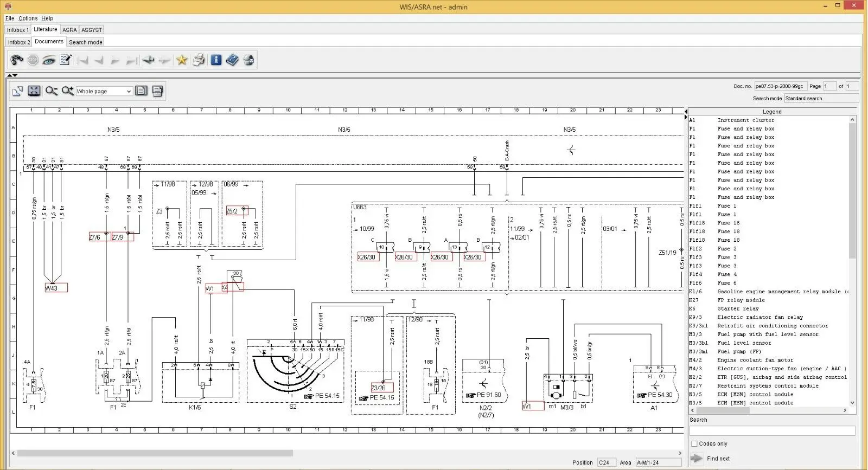Viewport: 868px width, 470px height.
Task: Switch to the Infobox 2 tab
Action: pyautogui.click(x=19, y=42)
